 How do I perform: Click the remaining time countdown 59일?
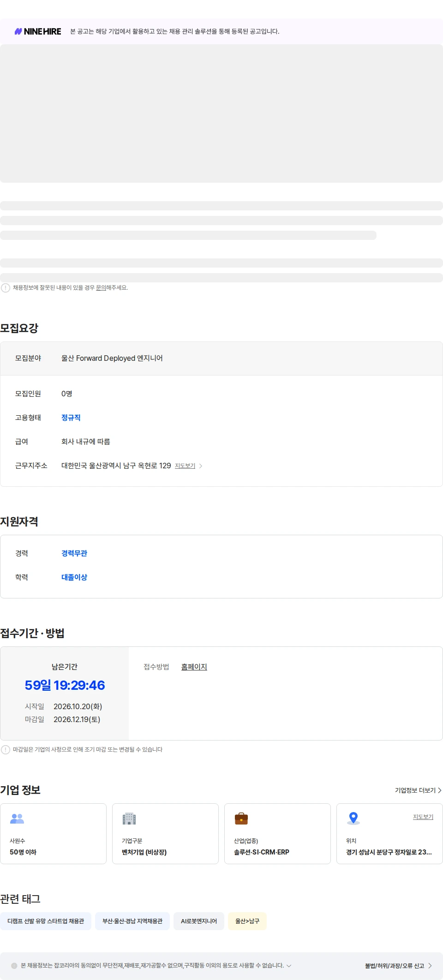coord(65,685)
